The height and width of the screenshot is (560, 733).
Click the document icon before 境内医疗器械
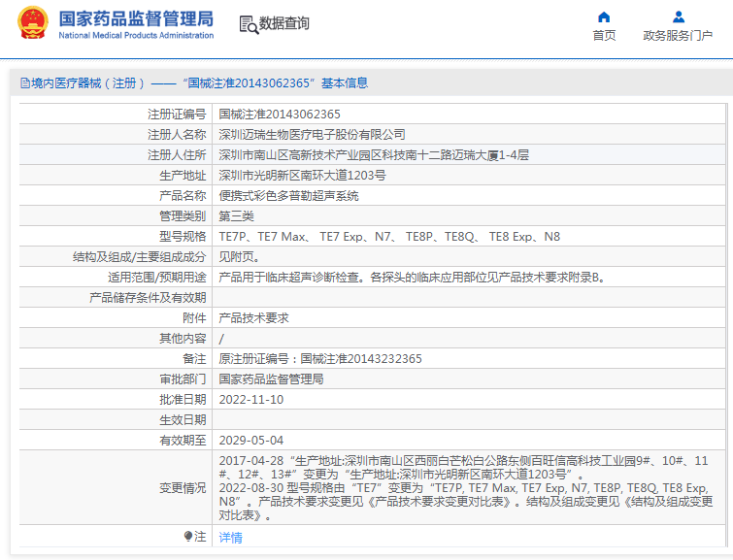25,83
